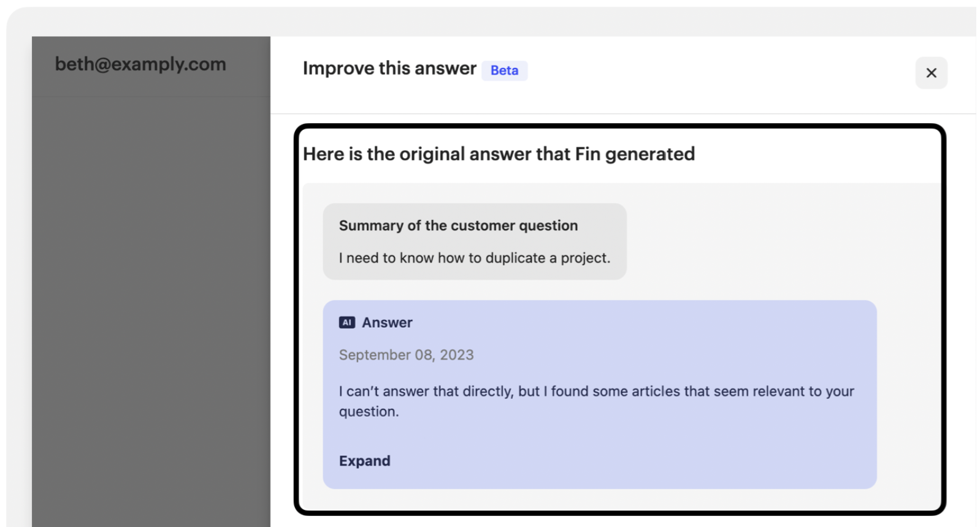Click the word "question." ending the answer
980x527 pixels.
click(369, 412)
